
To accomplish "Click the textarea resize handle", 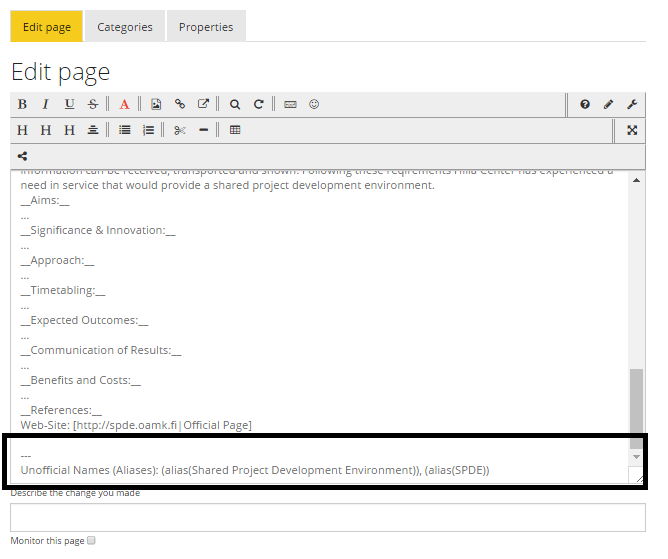I will pos(638,478).
